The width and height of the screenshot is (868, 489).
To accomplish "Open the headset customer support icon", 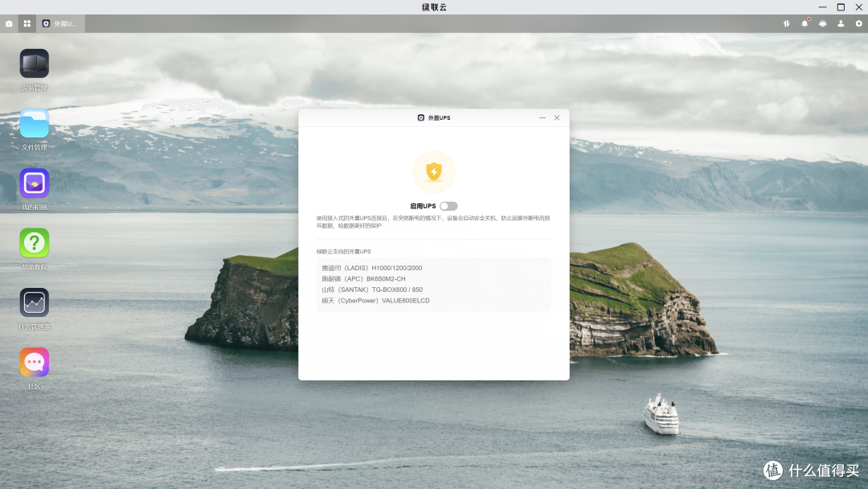I will (823, 24).
